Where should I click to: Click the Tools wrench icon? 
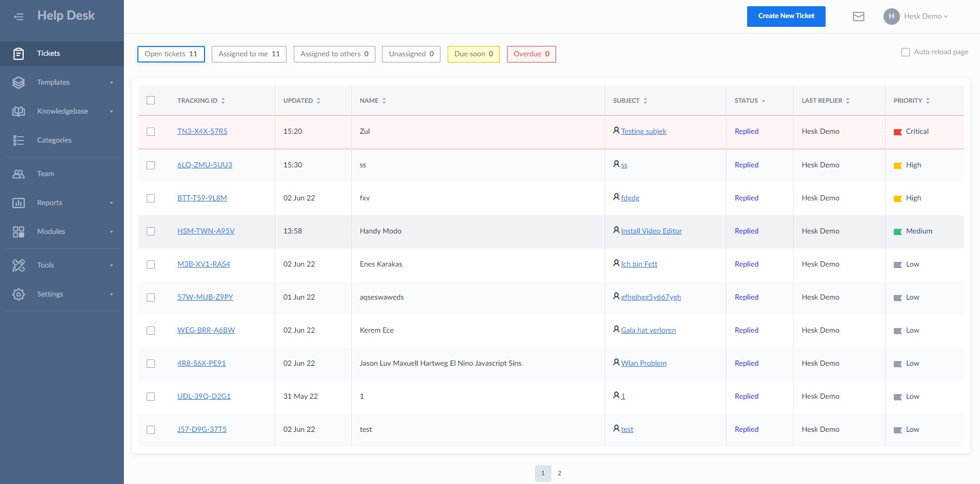(19, 265)
